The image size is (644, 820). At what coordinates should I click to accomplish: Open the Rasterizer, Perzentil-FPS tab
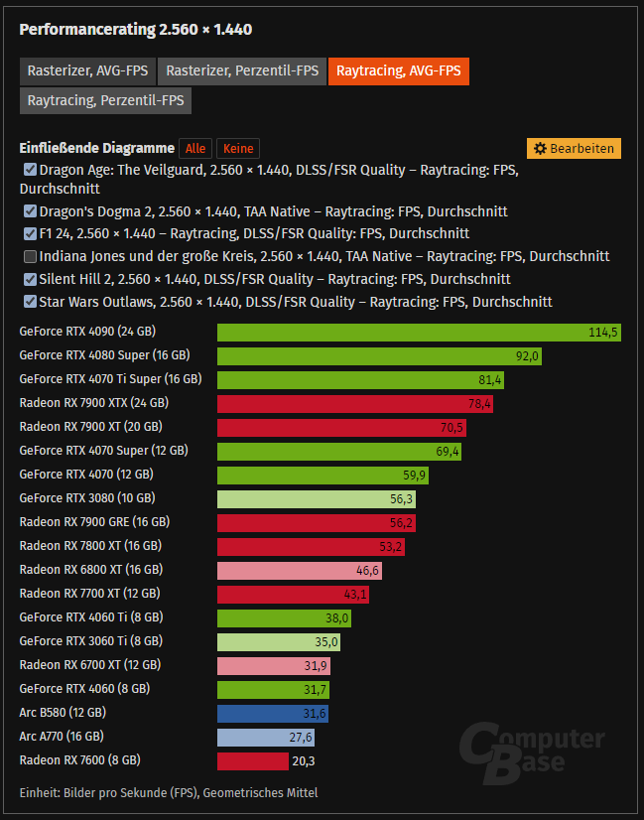point(242,71)
